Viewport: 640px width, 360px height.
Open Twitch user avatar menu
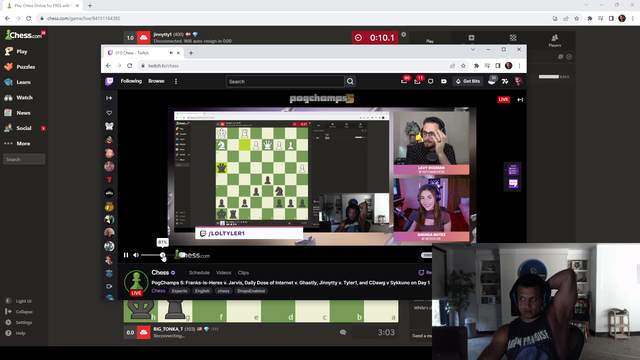click(x=518, y=81)
